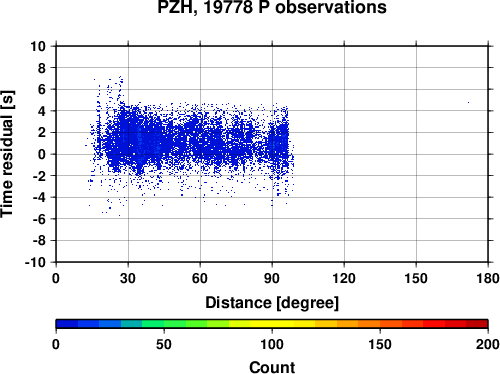Click the colorbar tick label "50"
Screen dimensions: 500x374
(x=164, y=344)
